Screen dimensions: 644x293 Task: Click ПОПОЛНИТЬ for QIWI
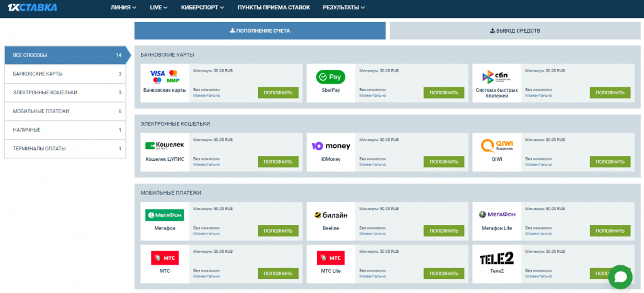610,162
